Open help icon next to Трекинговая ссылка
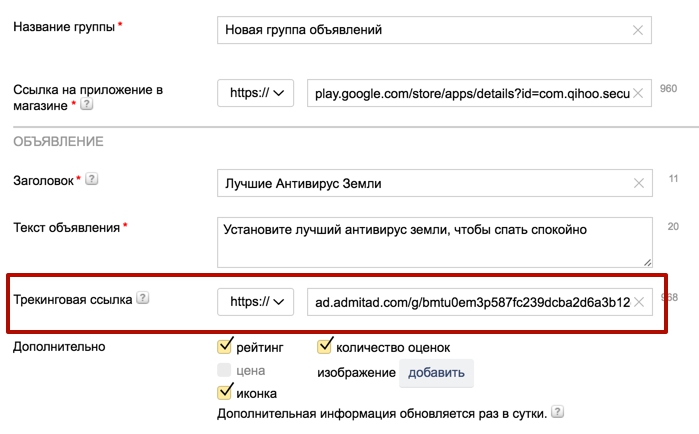 click(x=142, y=299)
